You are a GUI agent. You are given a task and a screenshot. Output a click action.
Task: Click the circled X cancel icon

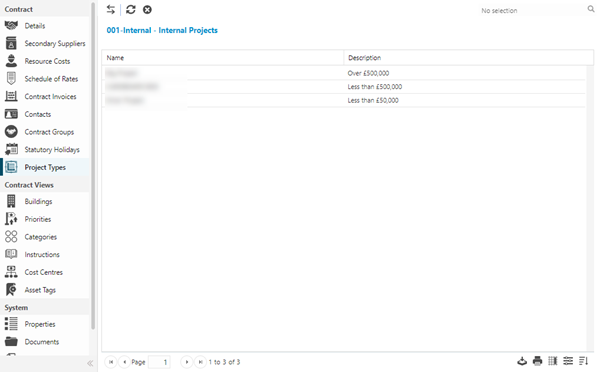point(147,10)
